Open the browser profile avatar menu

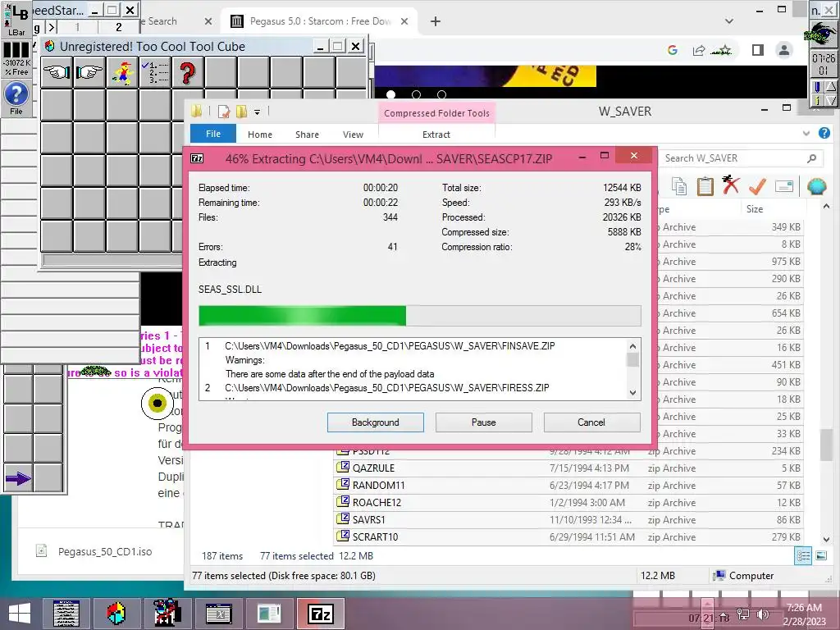coord(783,50)
